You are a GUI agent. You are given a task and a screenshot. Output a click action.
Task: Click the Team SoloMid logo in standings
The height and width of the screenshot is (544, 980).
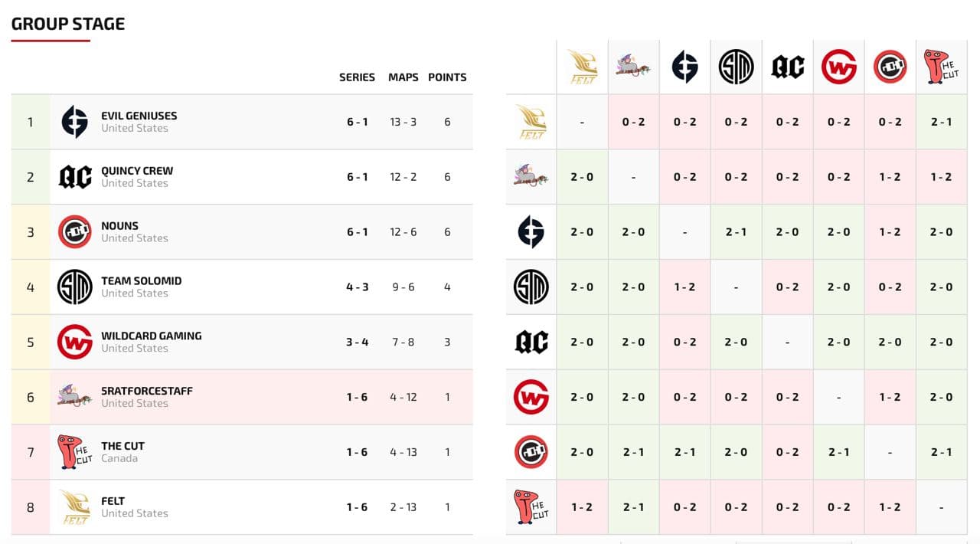pos(75,287)
